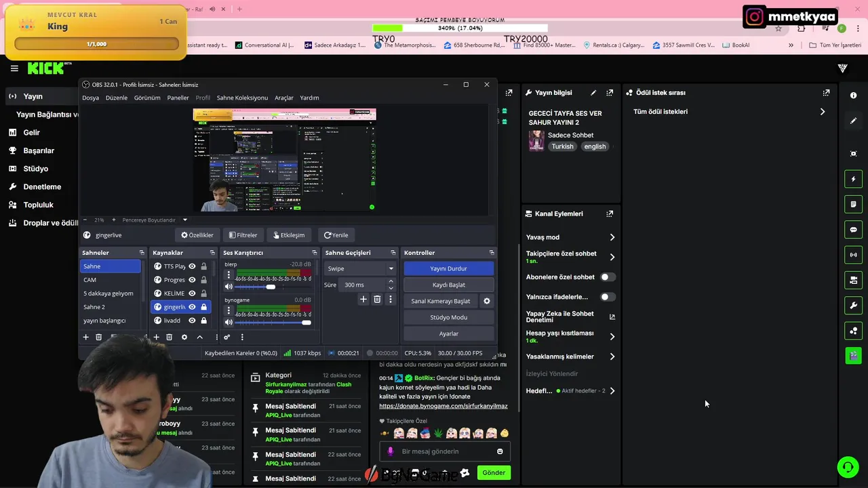Add a new scene in OBS Sahneler

pos(85,337)
